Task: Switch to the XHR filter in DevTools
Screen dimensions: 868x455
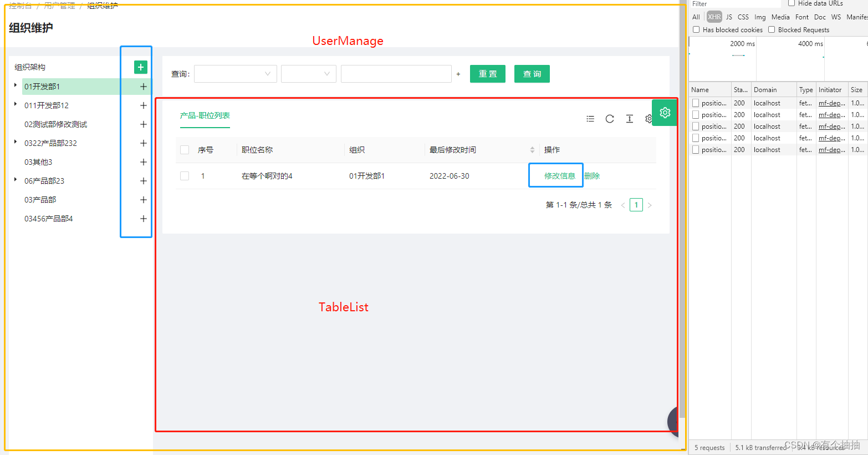Action: [x=714, y=17]
